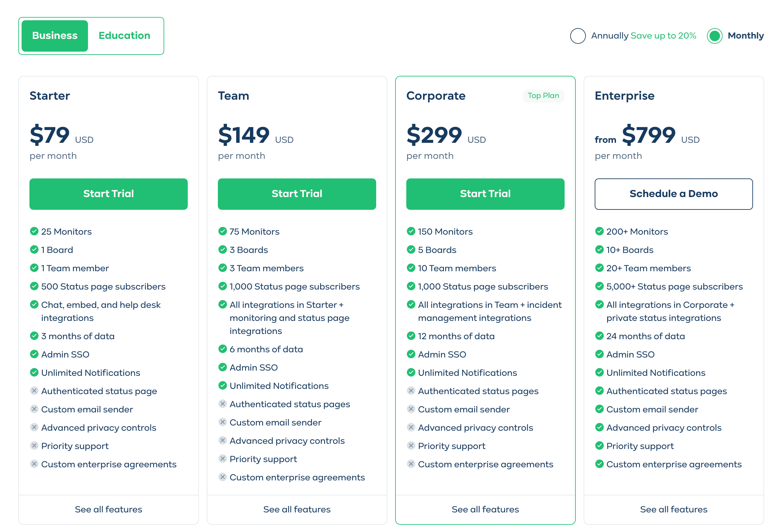Viewport: 772px width, 532px height.
Task: Switch to the Education tab
Action: point(124,35)
